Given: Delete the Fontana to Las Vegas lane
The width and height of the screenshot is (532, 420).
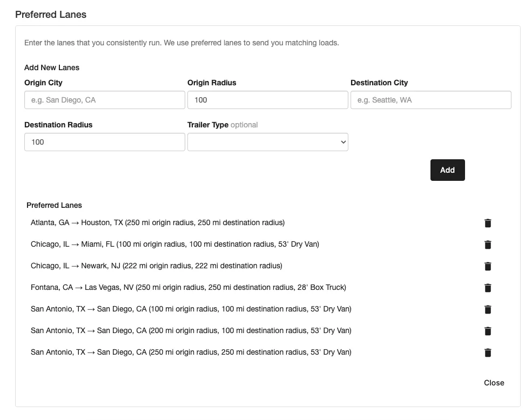Looking at the screenshot, I should (x=488, y=288).
